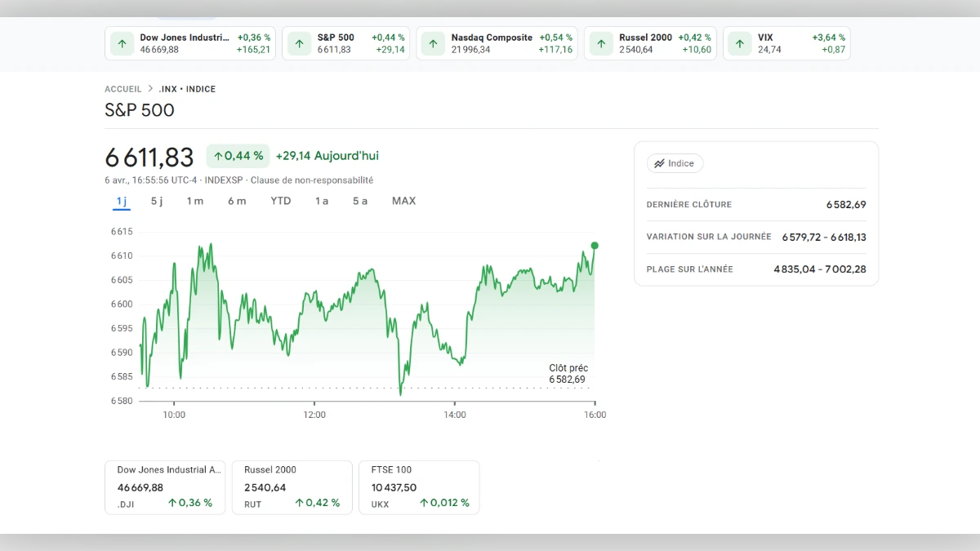Screen dimensions: 980x551
Task: Click the green up arrow on Dow Jones card
Action: (x=122, y=43)
